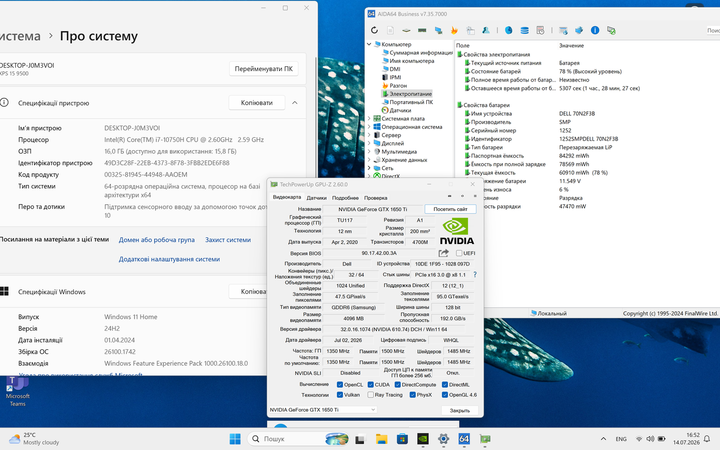Screen dimensions: 720x450
Task: Select the Датчики item in AIDA64 tree
Action: tap(396, 110)
